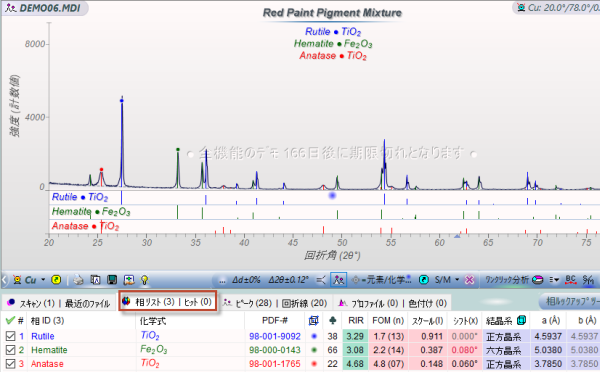
Task: Click the ワンクリック分析 one-click analysis button
Action: pyautogui.click(x=507, y=280)
